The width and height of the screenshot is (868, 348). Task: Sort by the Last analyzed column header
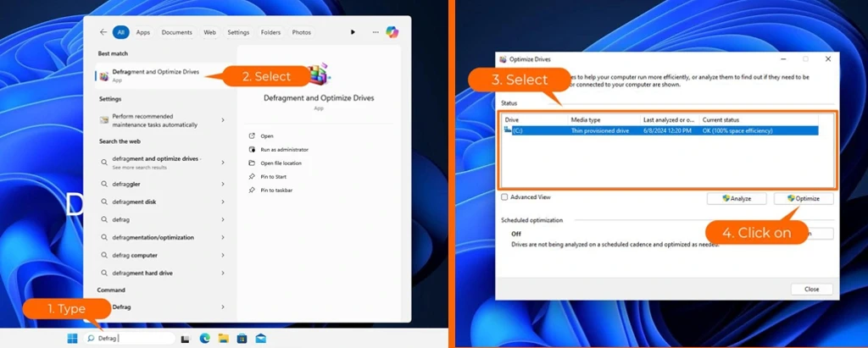(670, 119)
